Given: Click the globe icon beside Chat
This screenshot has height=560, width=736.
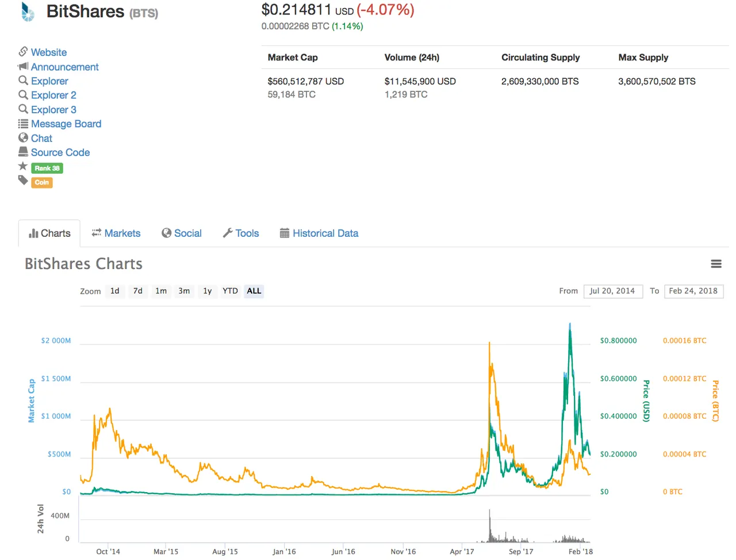Looking at the screenshot, I should (23, 138).
